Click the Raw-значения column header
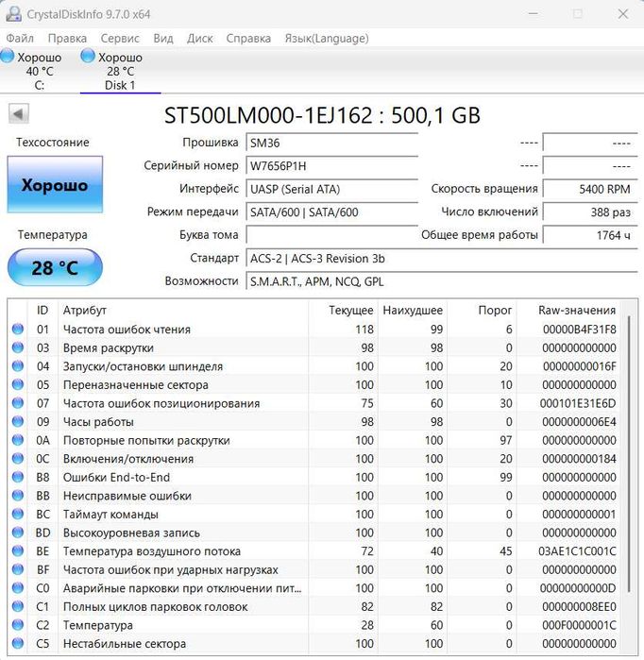 pyautogui.click(x=576, y=310)
